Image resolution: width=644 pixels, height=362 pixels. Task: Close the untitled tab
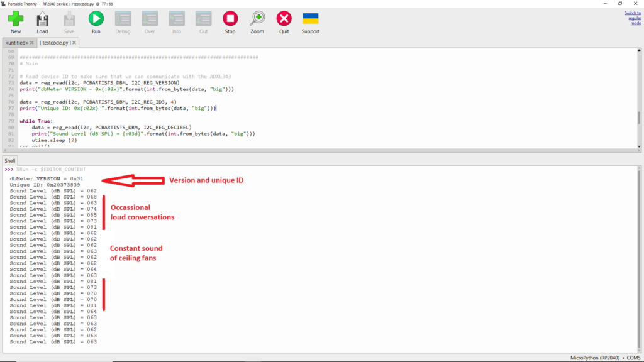pyautogui.click(x=32, y=43)
